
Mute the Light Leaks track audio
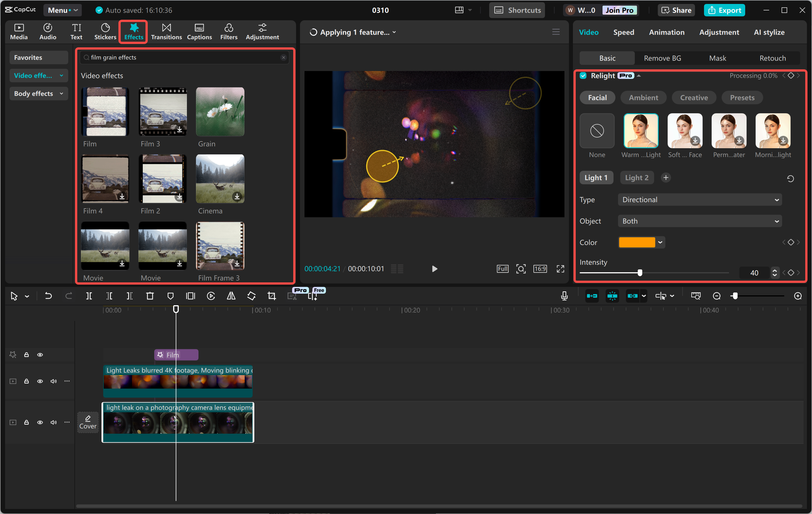click(53, 381)
